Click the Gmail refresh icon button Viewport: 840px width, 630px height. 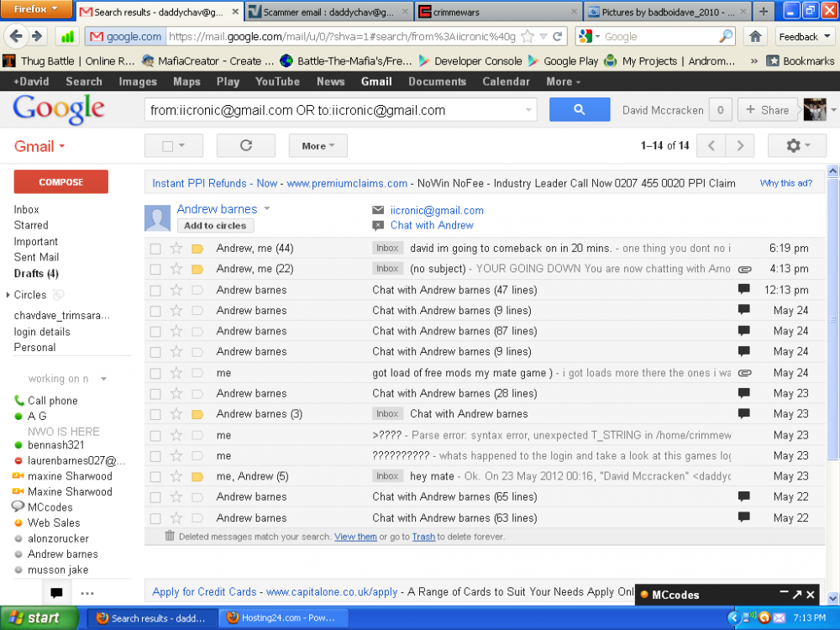245,145
